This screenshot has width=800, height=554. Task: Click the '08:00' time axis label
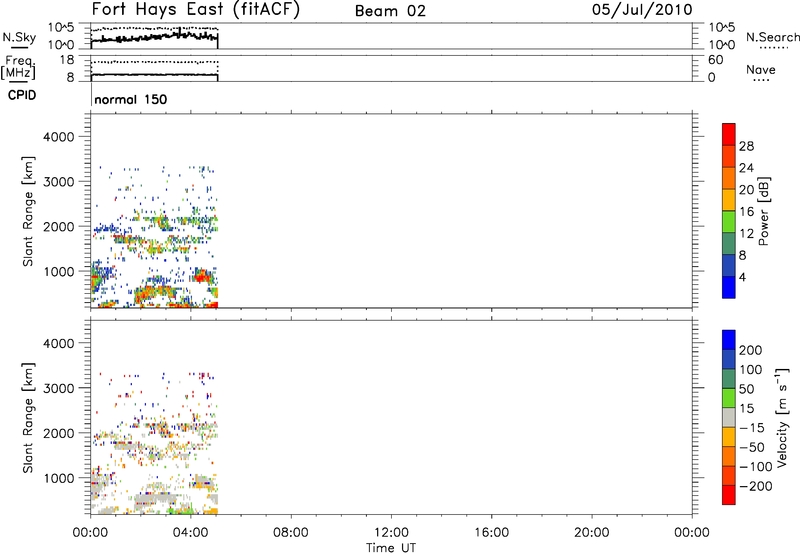[291, 533]
